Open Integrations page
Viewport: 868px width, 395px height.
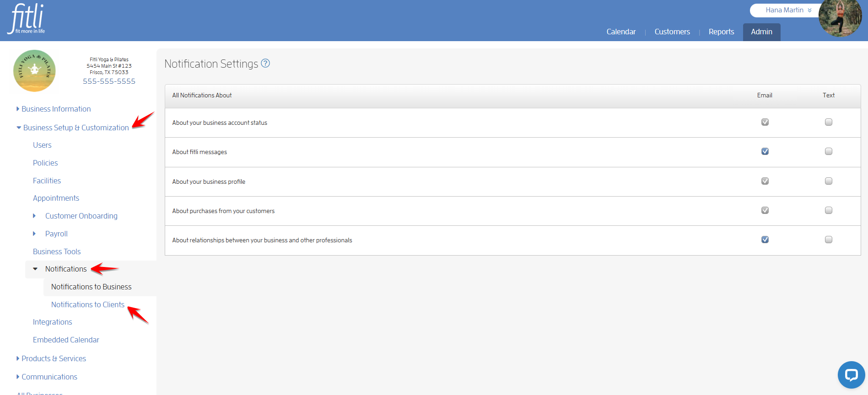(52, 322)
